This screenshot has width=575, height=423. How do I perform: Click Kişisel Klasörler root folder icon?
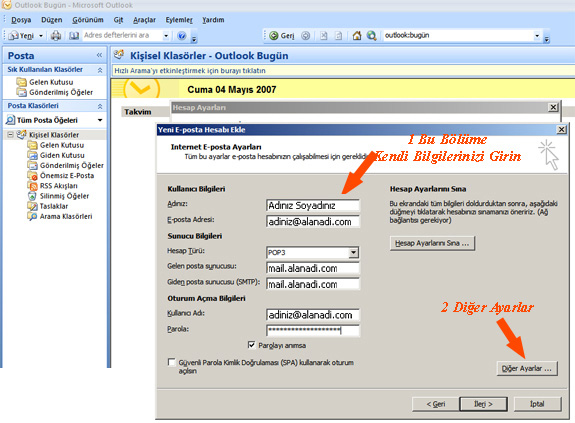point(22,135)
